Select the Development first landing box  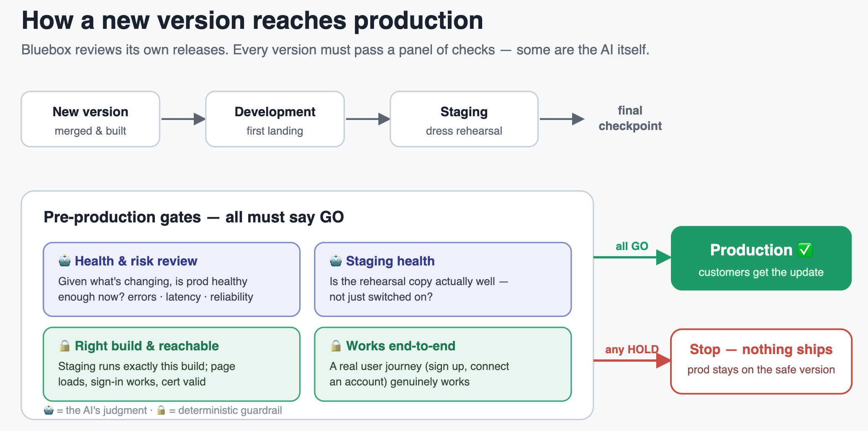tap(275, 119)
